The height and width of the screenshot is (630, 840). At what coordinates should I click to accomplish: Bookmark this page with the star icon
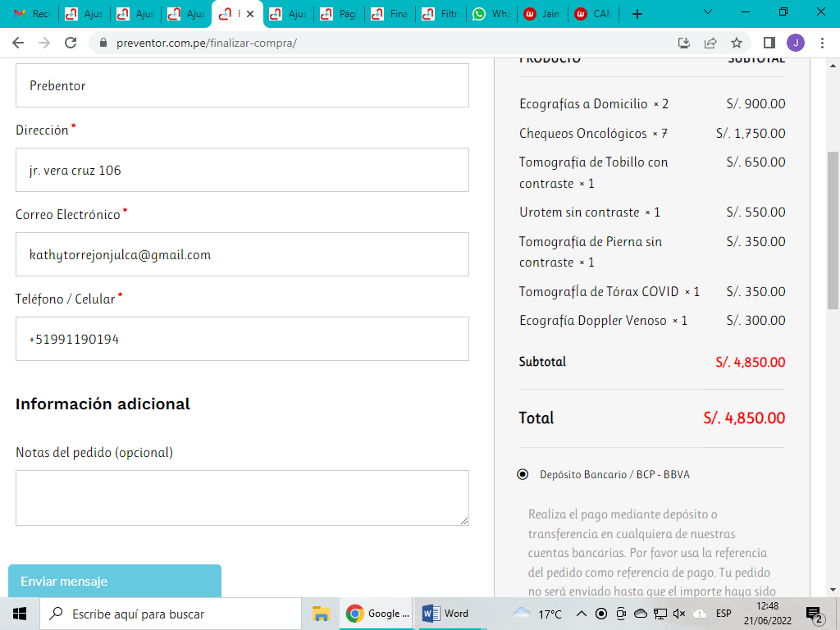737,43
